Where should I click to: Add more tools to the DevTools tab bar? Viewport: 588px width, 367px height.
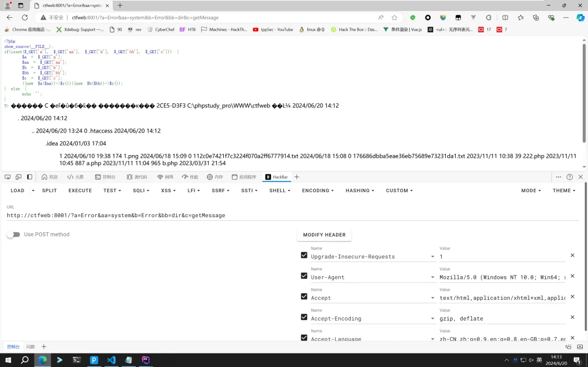coord(297,177)
